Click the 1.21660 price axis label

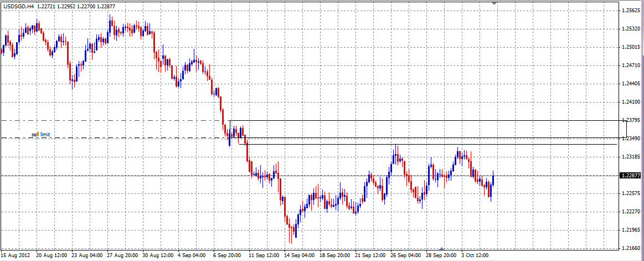coord(631,248)
